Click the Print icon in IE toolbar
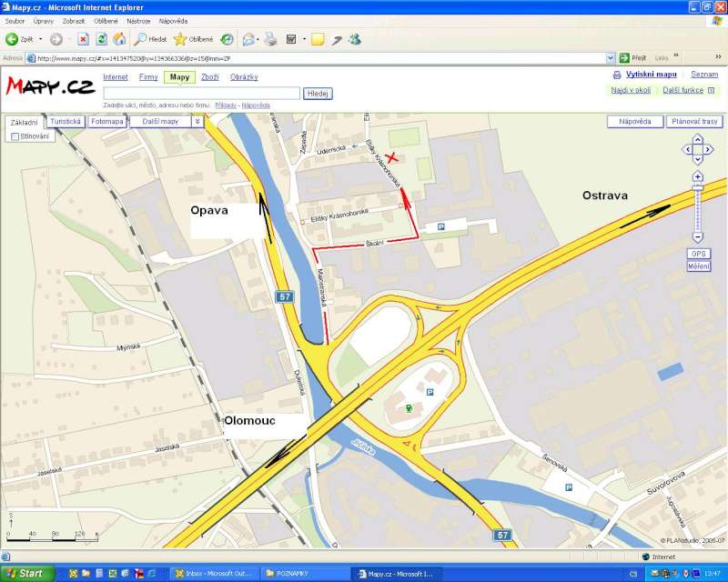The height and width of the screenshot is (582, 728). point(270,39)
